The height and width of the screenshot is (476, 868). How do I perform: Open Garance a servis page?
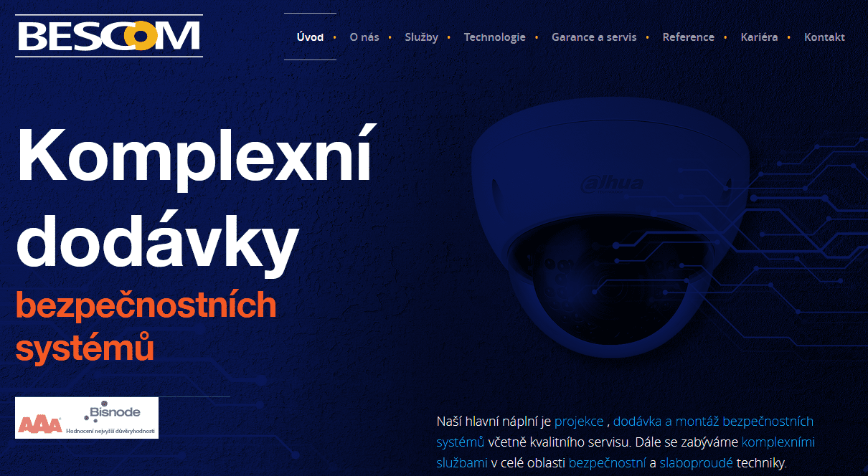coord(594,37)
